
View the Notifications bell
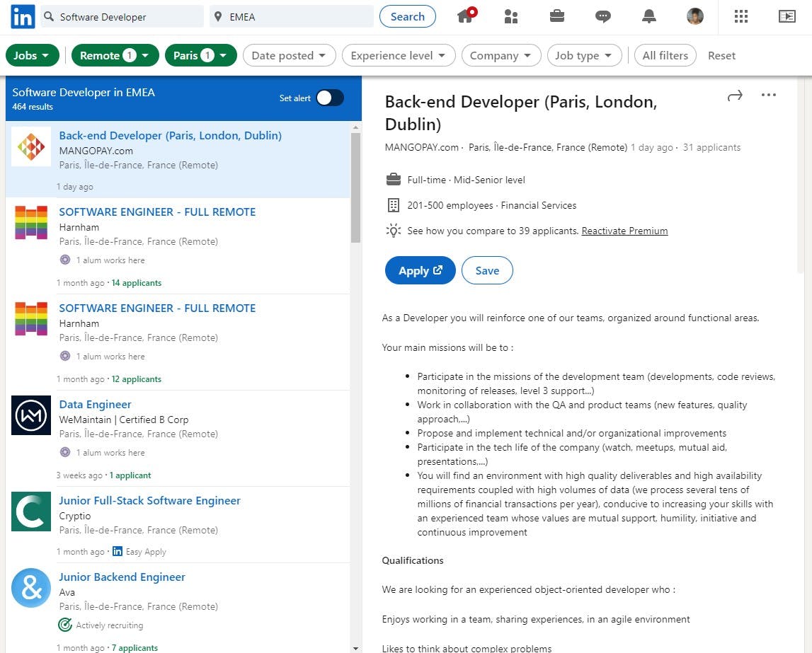[x=649, y=16]
